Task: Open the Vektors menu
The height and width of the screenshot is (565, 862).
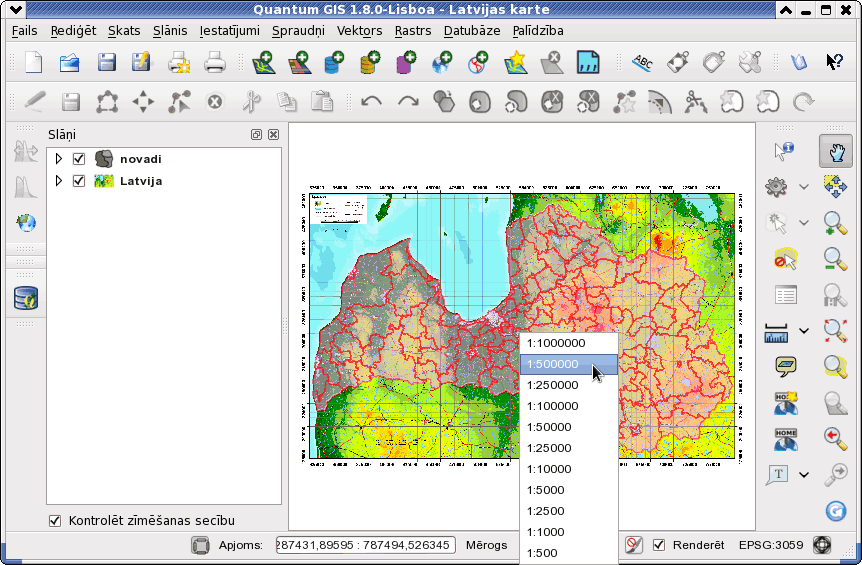Action: (360, 31)
